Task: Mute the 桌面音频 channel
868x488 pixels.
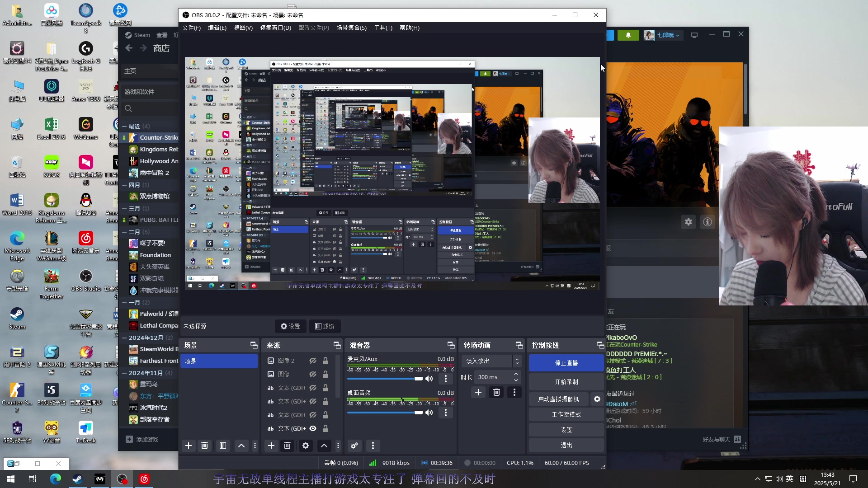Action: 429,413
